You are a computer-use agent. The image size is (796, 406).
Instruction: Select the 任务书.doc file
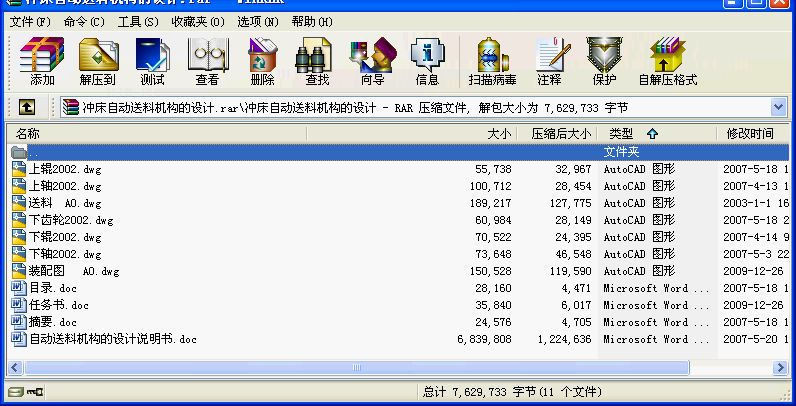coord(59,305)
